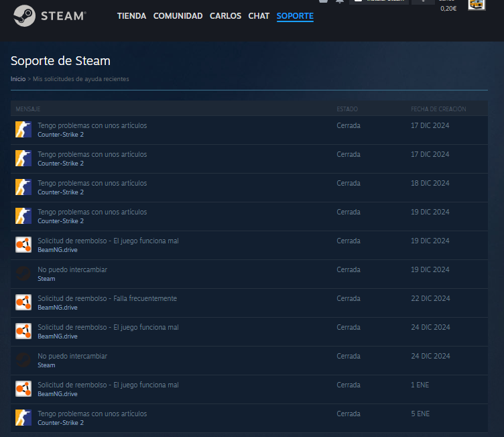Click the ESTADO column header

click(347, 109)
